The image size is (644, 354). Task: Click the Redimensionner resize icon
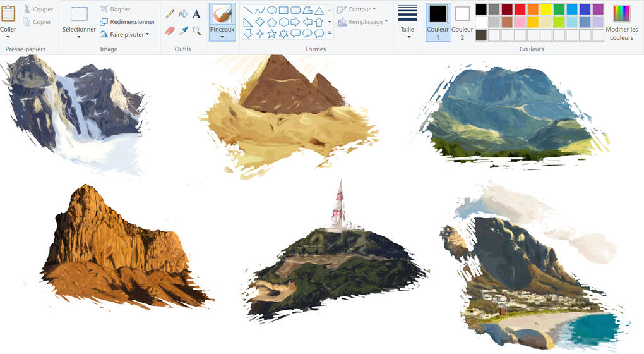click(104, 22)
